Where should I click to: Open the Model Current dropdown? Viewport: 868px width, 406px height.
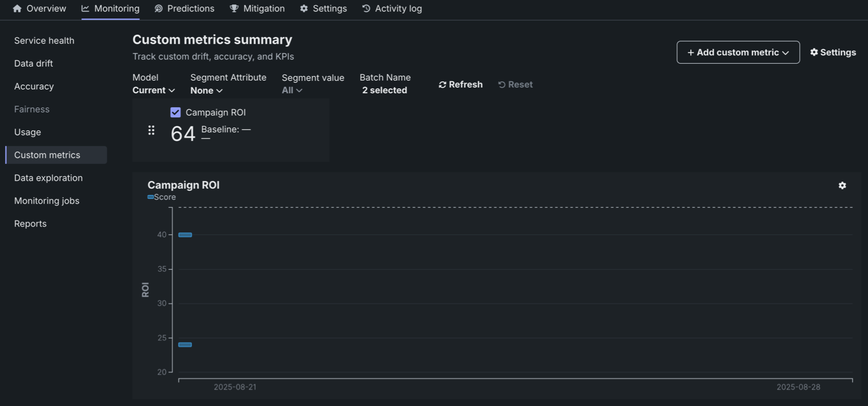pyautogui.click(x=154, y=91)
